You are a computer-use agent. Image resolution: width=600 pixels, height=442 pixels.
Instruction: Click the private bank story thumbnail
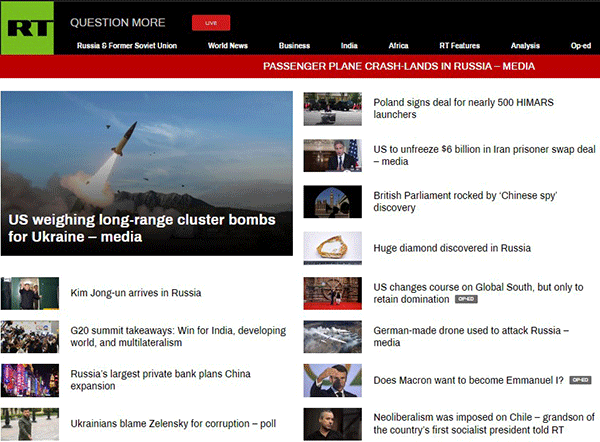click(30, 380)
